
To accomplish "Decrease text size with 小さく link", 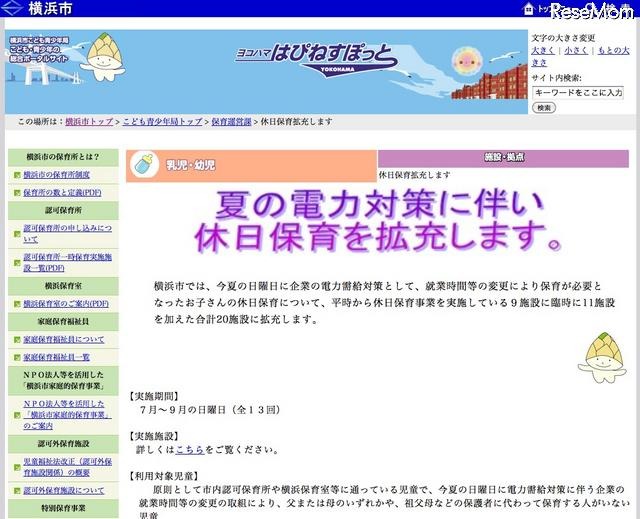I will pos(575,50).
